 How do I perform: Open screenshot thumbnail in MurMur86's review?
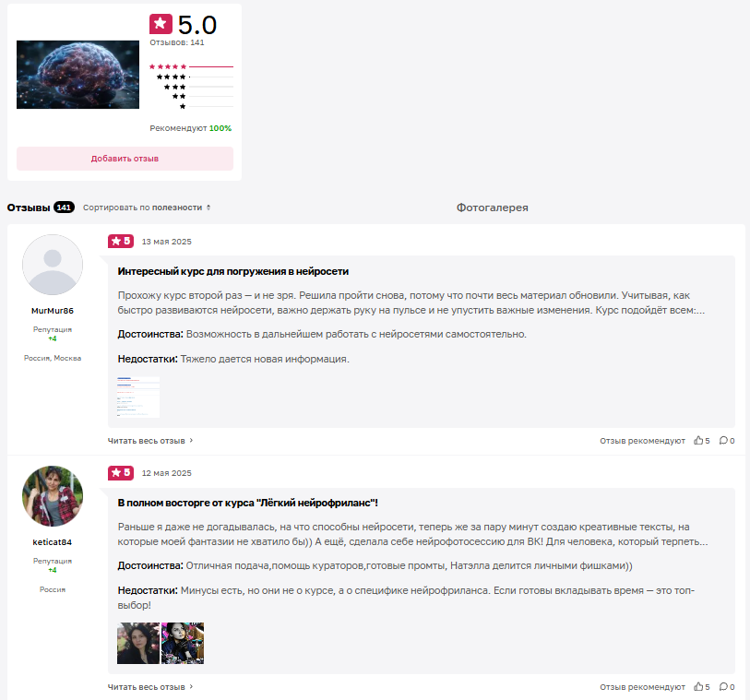pyautogui.click(x=138, y=397)
